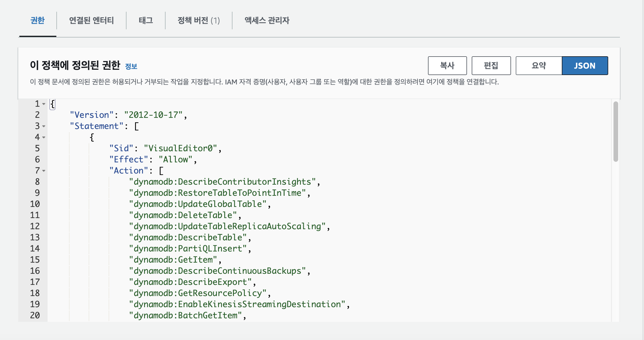Image resolution: width=644 pixels, height=340 pixels.
Task: Collapse the Statement array on line 3
Action: 44,126
